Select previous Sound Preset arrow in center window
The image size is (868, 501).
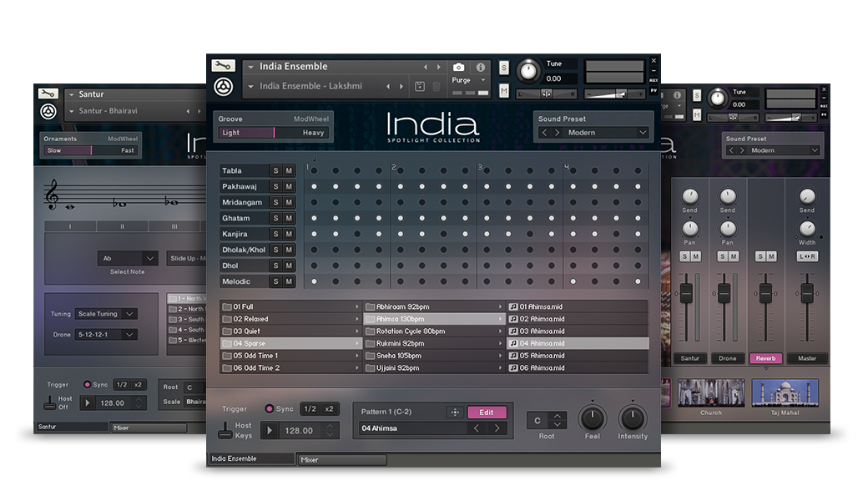coord(544,133)
